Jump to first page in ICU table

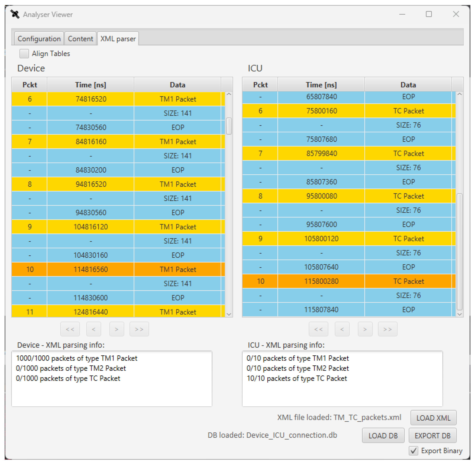click(x=318, y=329)
